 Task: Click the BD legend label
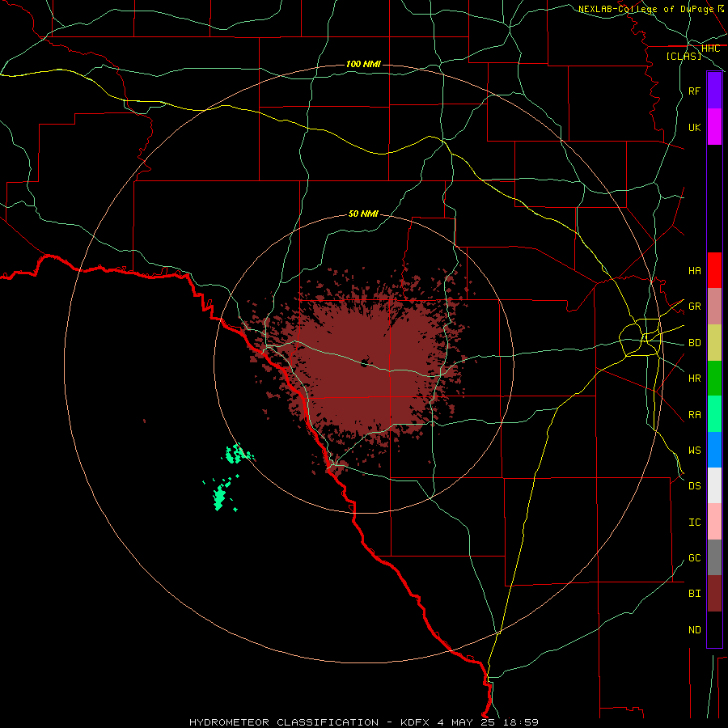click(695, 343)
